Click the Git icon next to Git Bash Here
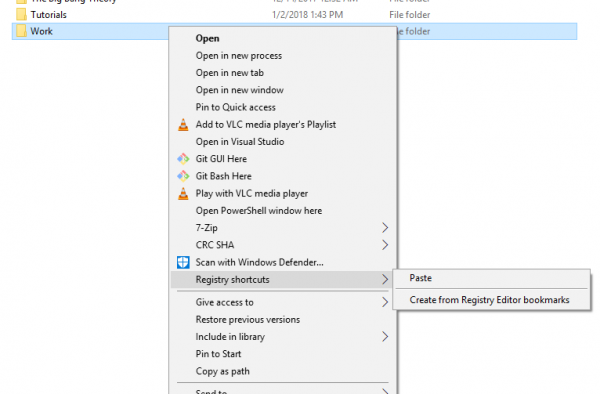Viewport: 600px width, 394px height. coord(183,176)
